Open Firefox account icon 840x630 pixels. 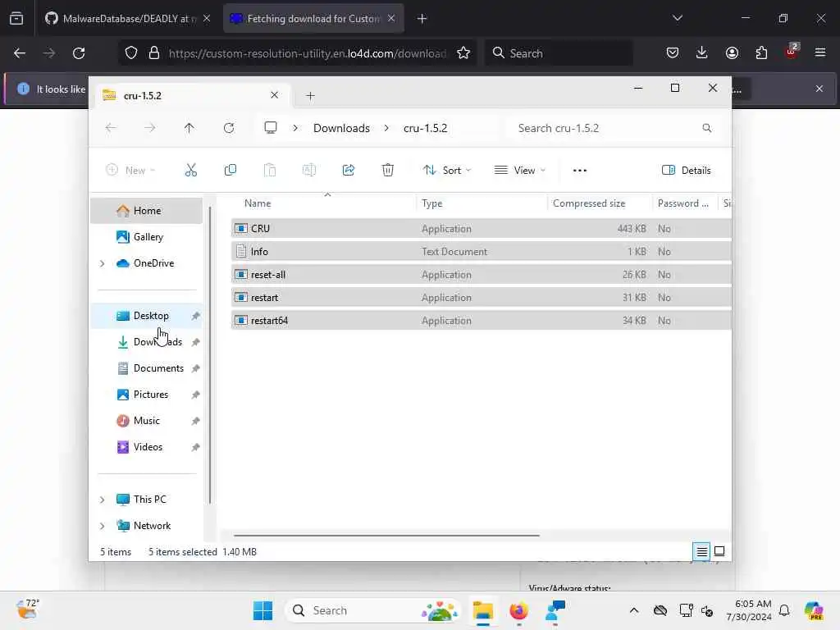coord(732,53)
